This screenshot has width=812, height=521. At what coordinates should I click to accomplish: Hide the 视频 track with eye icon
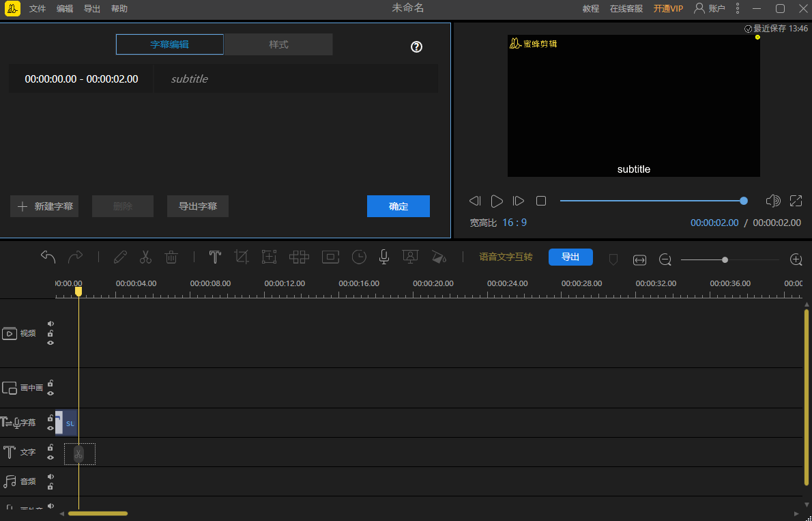click(x=50, y=343)
